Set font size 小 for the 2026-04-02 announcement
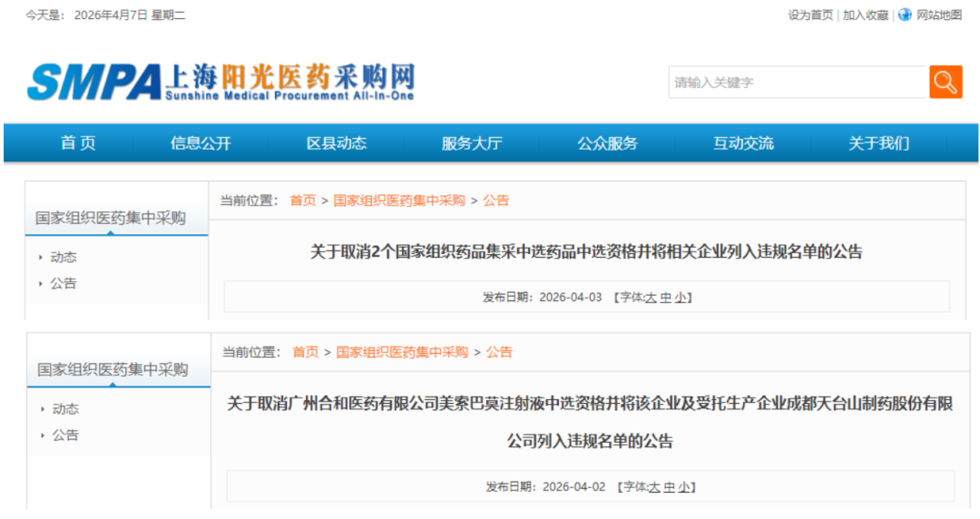This screenshot has width=980, height=519. pyautogui.click(x=682, y=487)
